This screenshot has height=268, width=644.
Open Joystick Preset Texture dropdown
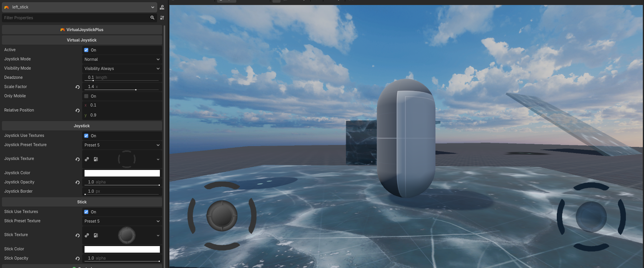coord(122,145)
